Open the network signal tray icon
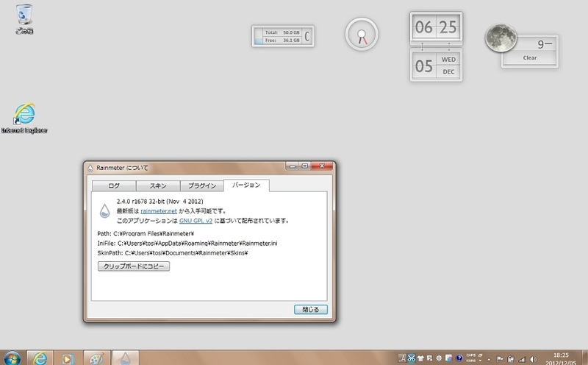 [x=522, y=359]
